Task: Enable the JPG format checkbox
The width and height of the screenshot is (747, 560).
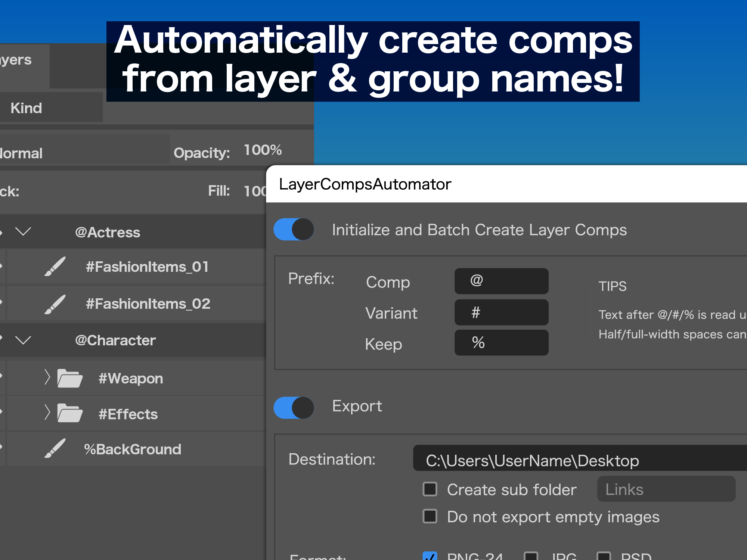Action: 531,556
